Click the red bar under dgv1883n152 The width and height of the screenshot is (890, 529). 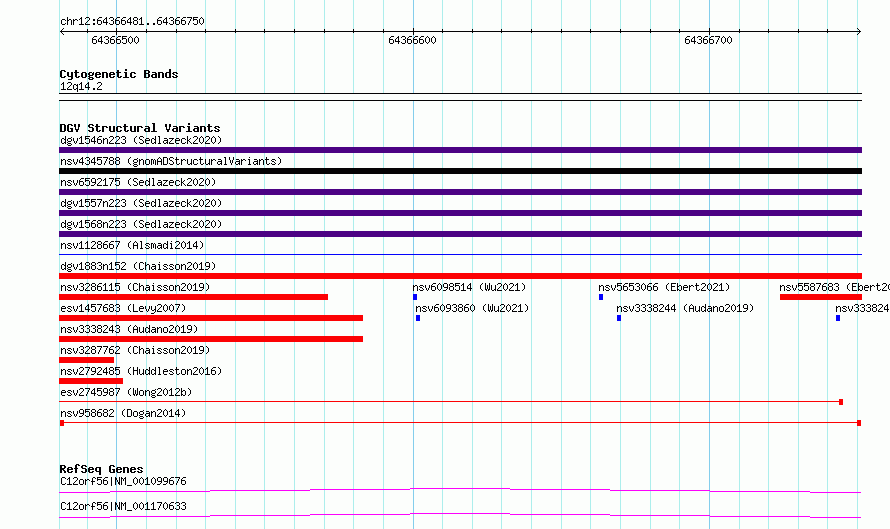[x=460, y=276]
